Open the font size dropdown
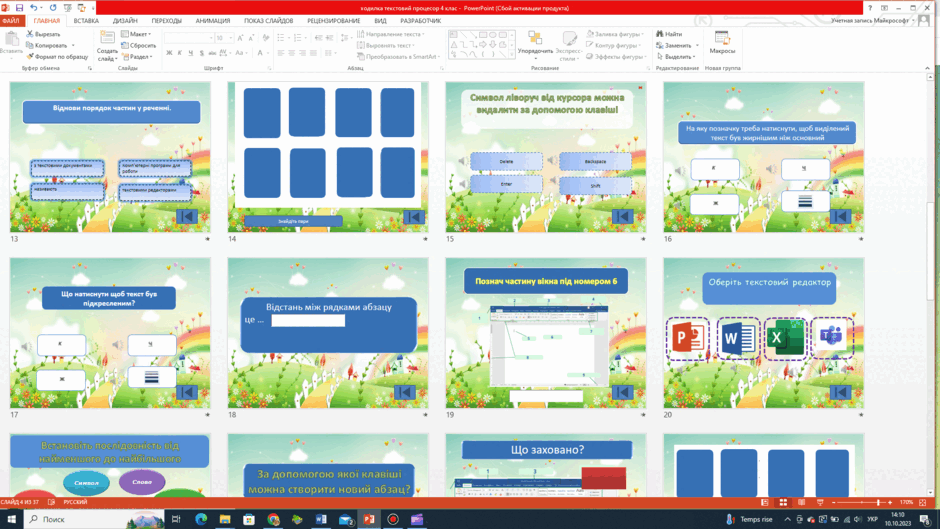The width and height of the screenshot is (940, 529). [230, 38]
